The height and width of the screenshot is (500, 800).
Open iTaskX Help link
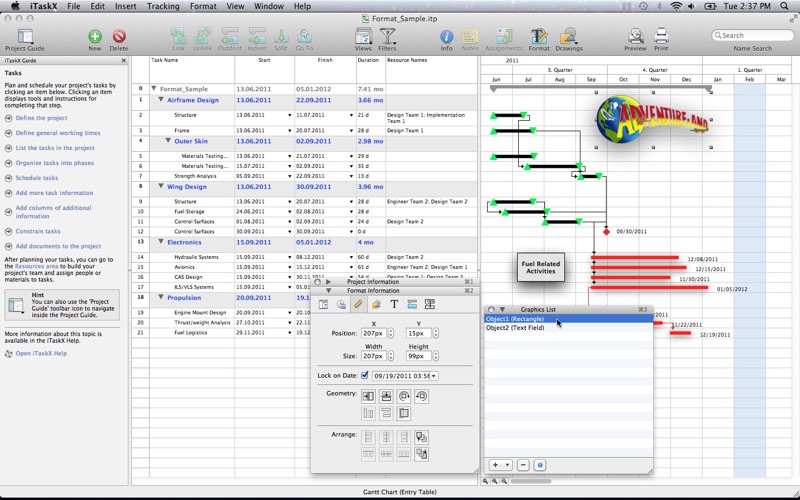41,353
